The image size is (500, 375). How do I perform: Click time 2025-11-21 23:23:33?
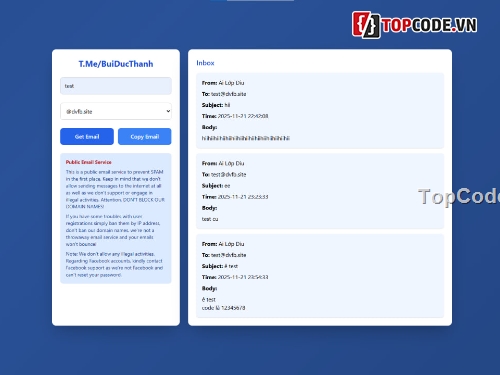tap(243, 197)
